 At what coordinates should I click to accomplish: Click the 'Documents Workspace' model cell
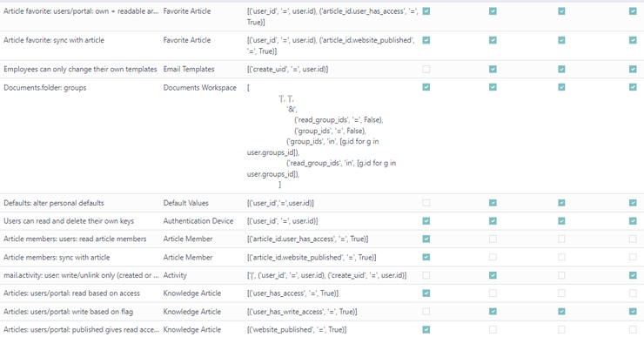tap(199, 88)
